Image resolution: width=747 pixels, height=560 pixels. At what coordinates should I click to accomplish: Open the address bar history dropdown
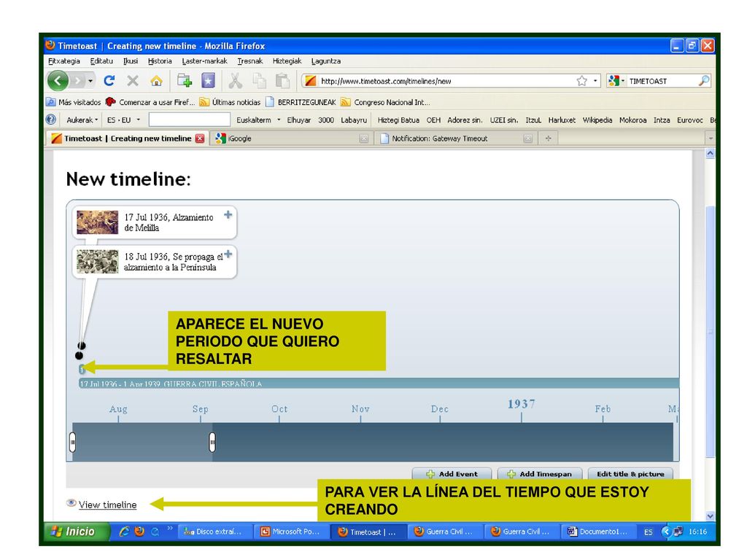595,81
